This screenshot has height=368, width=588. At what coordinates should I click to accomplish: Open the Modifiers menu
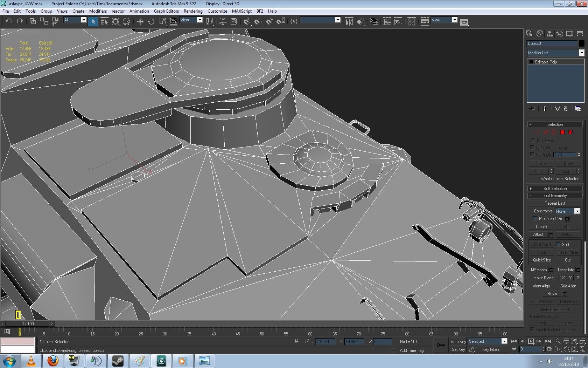pyautogui.click(x=98, y=11)
